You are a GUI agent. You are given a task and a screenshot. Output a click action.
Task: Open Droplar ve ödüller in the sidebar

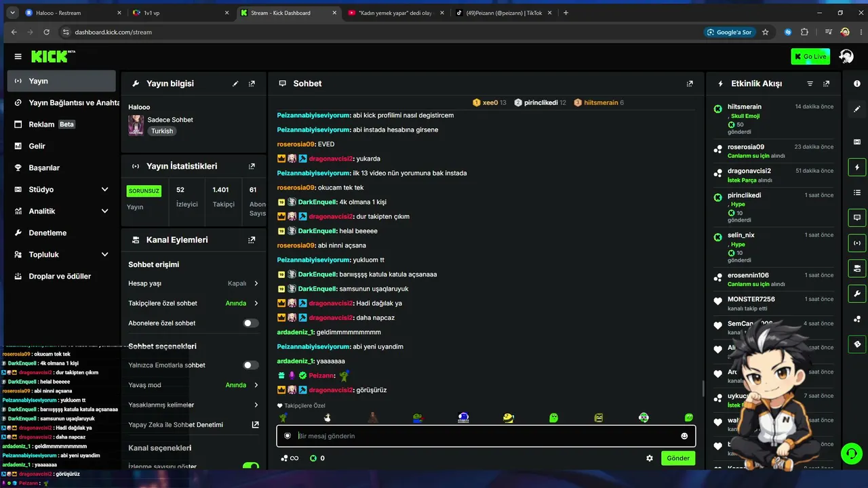click(62, 276)
